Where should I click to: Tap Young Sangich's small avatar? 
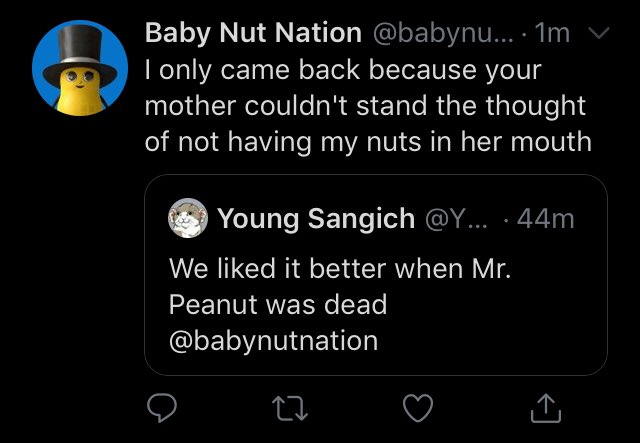186,217
